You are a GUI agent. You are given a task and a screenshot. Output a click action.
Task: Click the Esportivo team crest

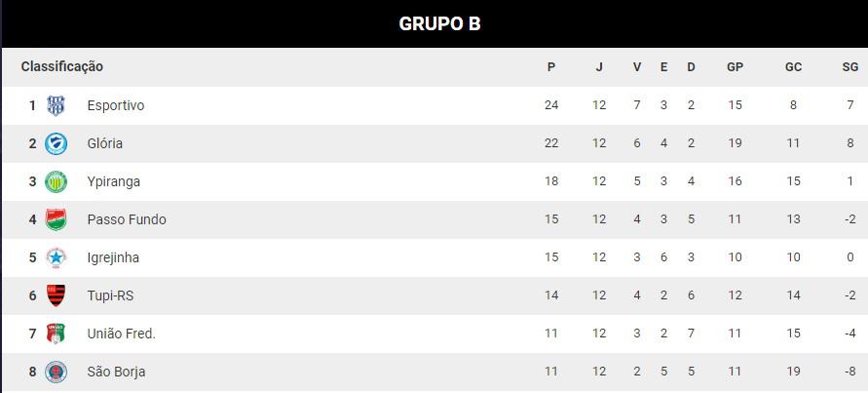pyautogui.click(x=56, y=105)
